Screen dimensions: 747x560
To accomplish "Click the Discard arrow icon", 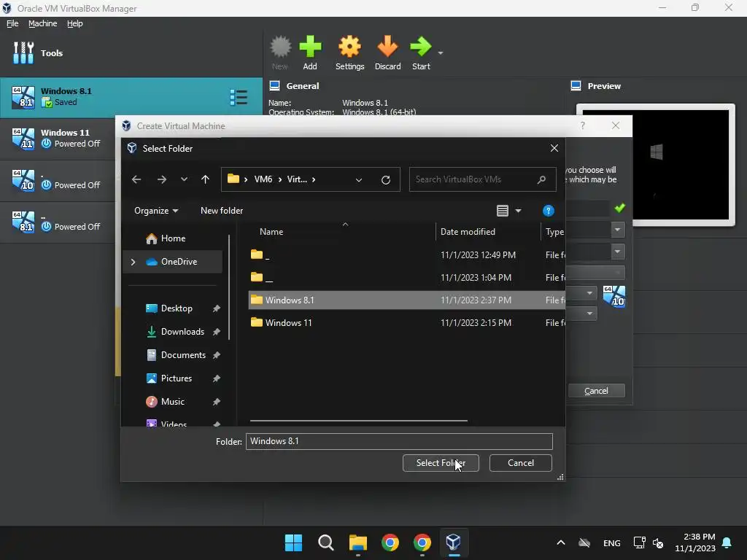I will click(387, 47).
